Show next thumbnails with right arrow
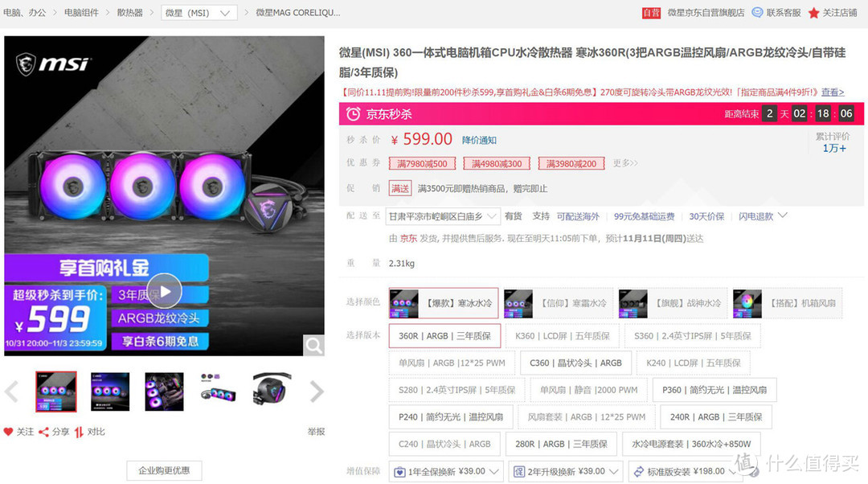 pos(317,392)
